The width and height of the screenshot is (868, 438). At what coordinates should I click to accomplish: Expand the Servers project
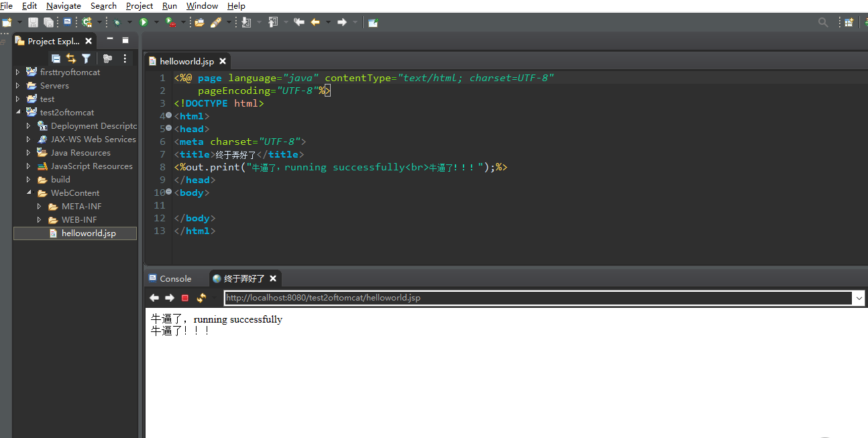(17, 85)
